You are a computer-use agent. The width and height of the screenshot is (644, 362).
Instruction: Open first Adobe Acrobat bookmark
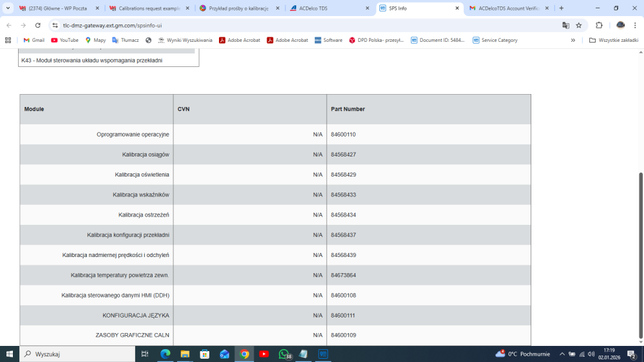coord(240,41)
